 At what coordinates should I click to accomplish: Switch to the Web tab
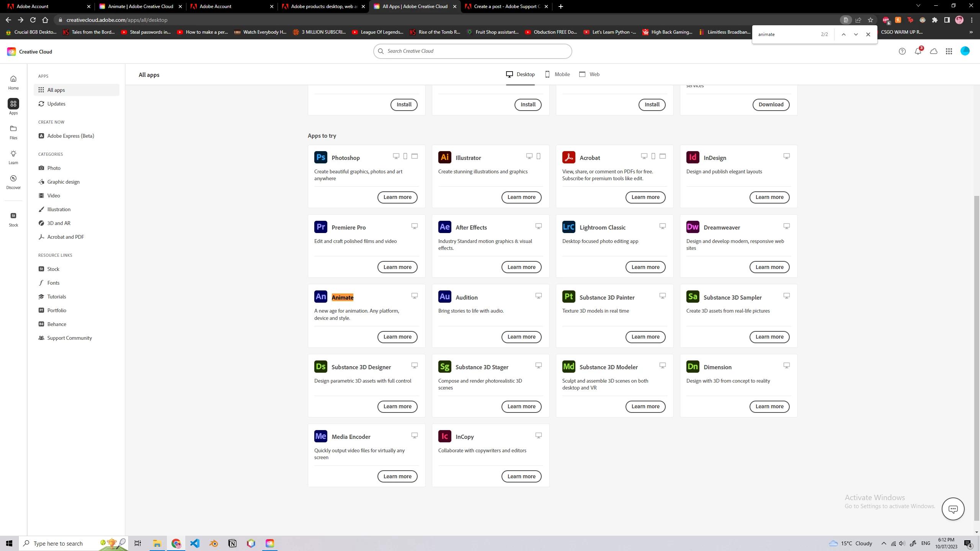pyautogui.click(x=590, y=74)
